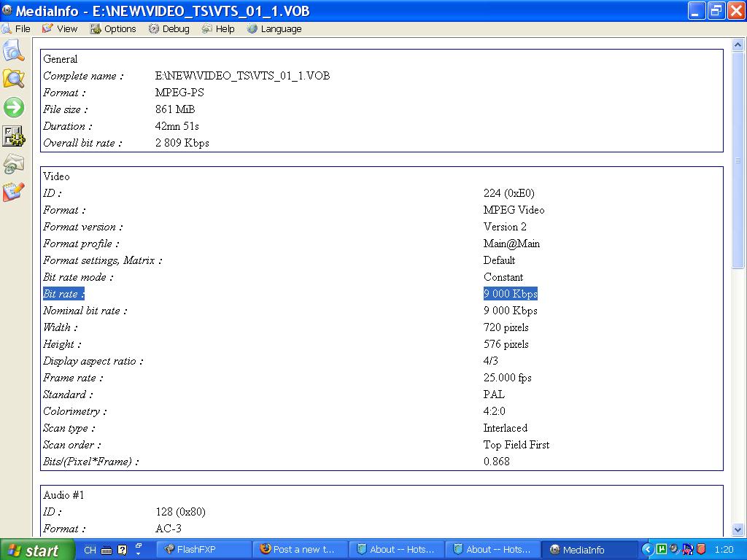Click the 'Version 2' value
The width and height of the screenshot is (747, 560).
coord(505,227)
